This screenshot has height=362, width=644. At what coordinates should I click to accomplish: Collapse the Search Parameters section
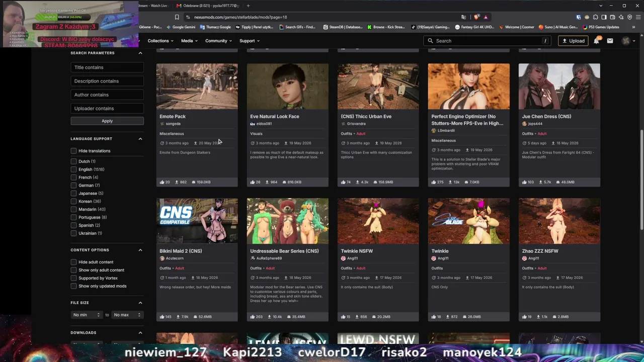click(x=140, y=53)
